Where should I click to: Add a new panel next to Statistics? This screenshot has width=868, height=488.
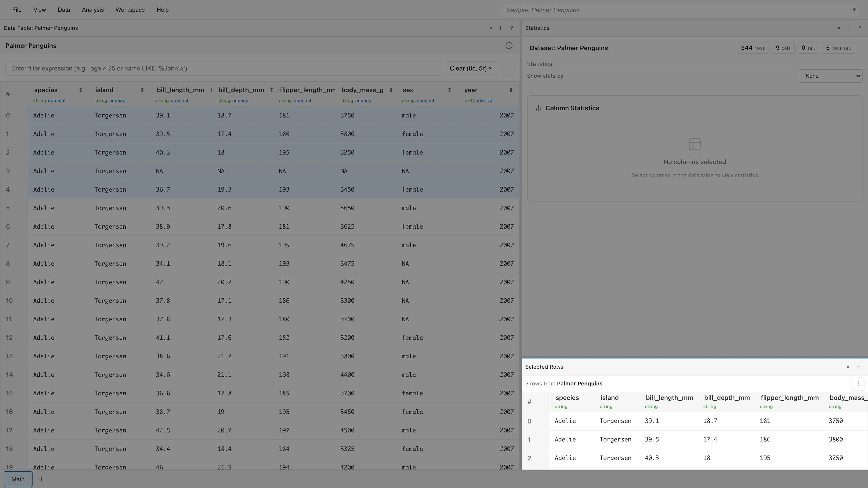click(849, 28)
